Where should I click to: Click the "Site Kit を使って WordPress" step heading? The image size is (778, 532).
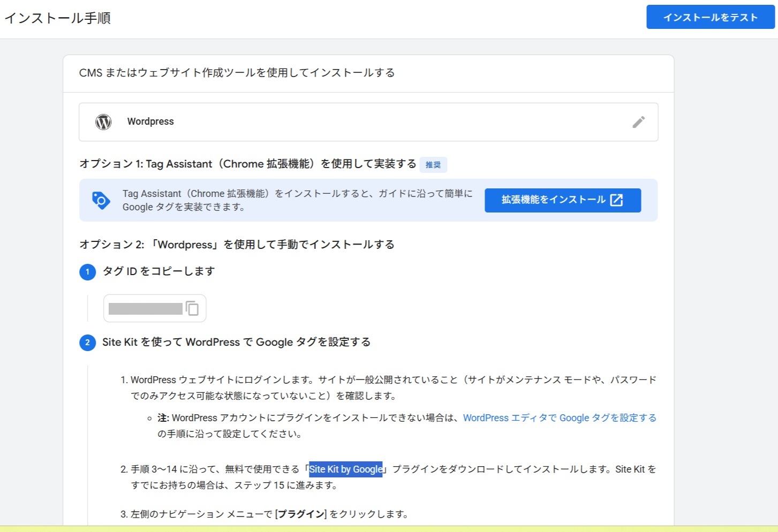coord(236,342)
